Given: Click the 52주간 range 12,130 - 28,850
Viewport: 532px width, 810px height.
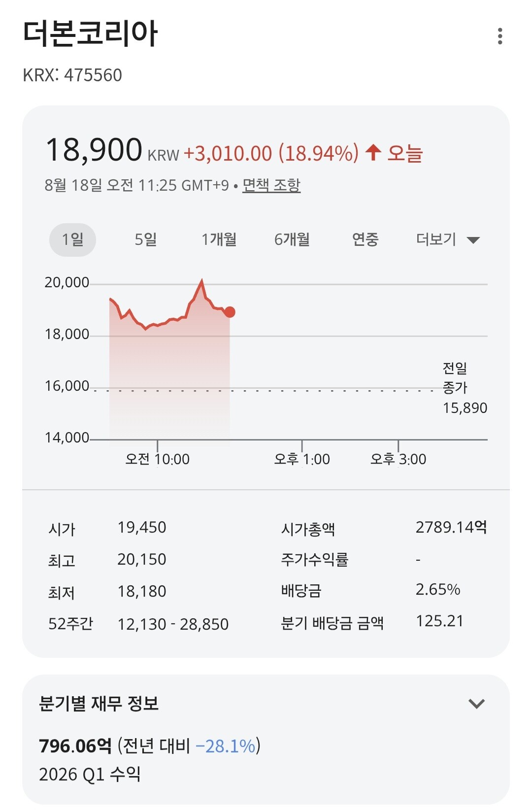Looking at the screenshot, I should tap(173, 624).
